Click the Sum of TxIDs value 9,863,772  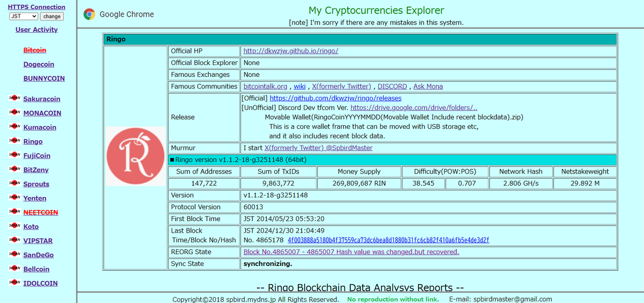click(277, 184)
